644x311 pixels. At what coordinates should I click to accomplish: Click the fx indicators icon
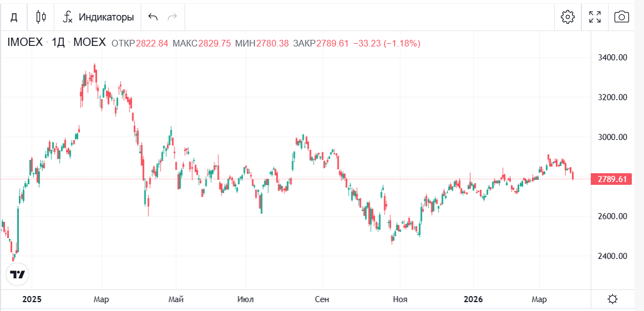click(x=68, y=17)
